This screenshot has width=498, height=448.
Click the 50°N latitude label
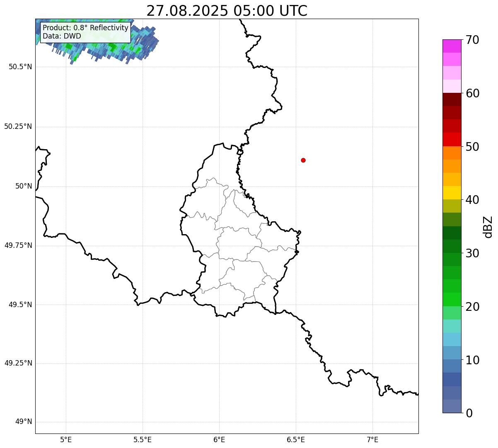pos(24,186)
